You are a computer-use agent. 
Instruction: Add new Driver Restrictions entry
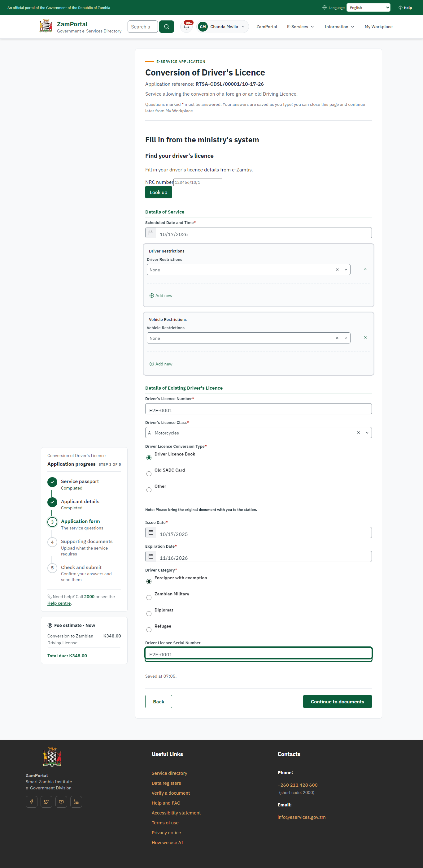161,296
